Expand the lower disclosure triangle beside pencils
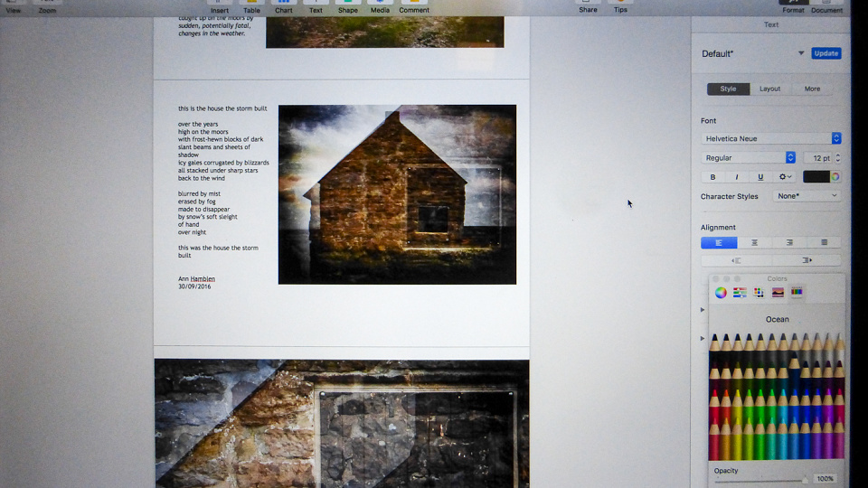Image resolution: width=868 pixels, height=488 pixels. (x=703, y=338)
